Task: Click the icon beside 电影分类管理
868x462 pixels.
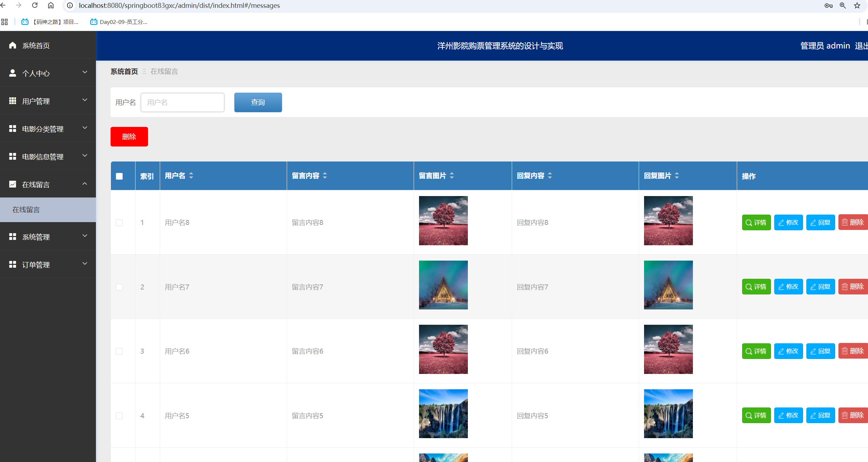Action: 12,129
